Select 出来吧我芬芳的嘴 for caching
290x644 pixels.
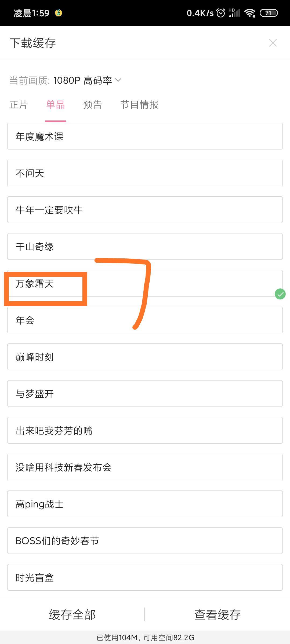145,430
